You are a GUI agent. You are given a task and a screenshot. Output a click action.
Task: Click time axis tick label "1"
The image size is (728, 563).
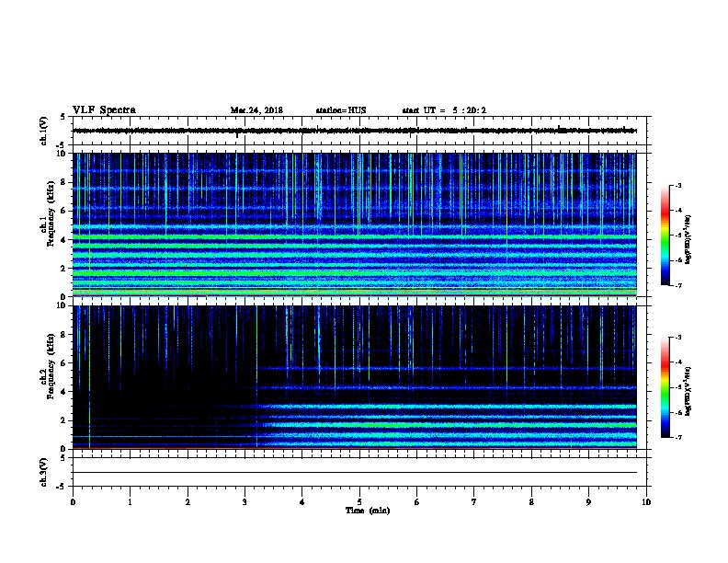click(130, 502)
